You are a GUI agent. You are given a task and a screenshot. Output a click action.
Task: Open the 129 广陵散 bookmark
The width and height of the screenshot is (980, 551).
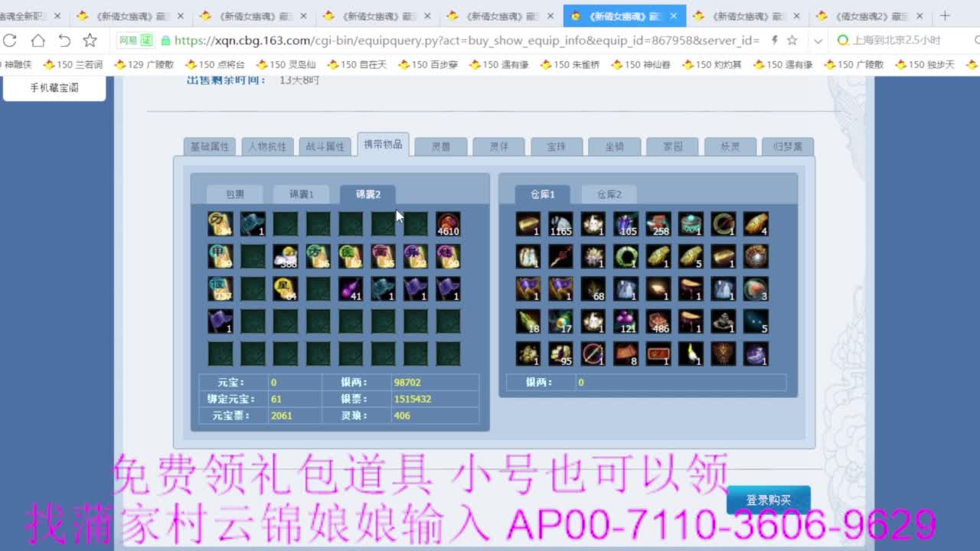tap(144, 65)
